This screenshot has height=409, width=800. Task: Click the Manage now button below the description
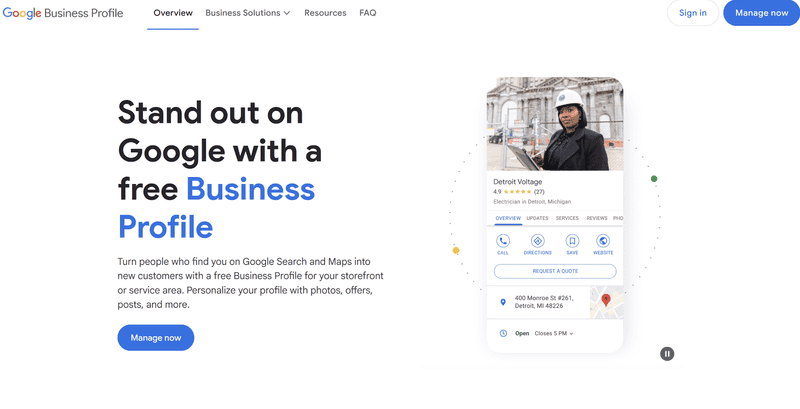pyautogui.click(x=156, y=338)
